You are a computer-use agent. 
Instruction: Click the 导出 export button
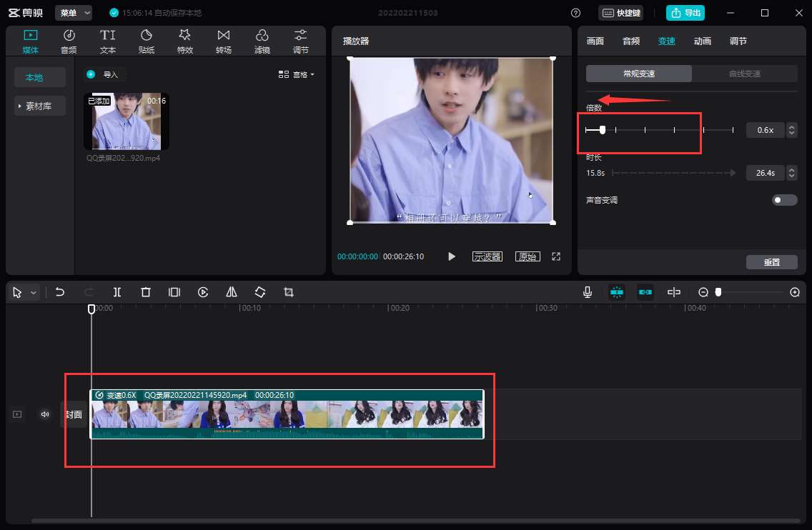[x=685, y=12]
